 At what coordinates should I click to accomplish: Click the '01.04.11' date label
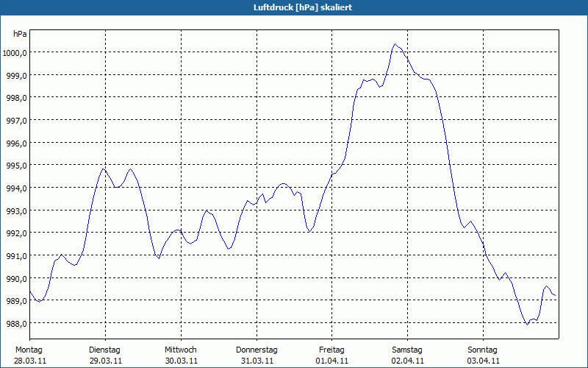coord(332,361)
